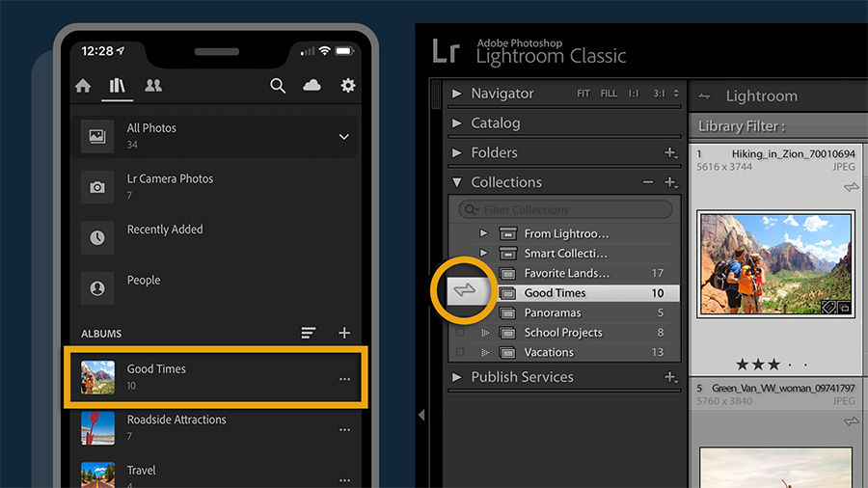The image size is (868, 488).
Task: Tap the sort albums icon
Action: point(309,333)
